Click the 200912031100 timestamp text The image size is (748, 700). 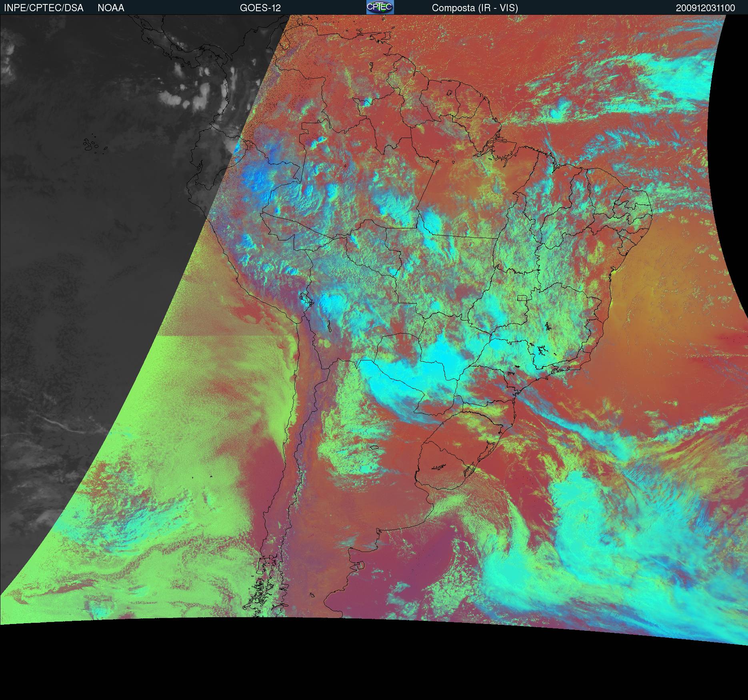(x=705, y=8)
